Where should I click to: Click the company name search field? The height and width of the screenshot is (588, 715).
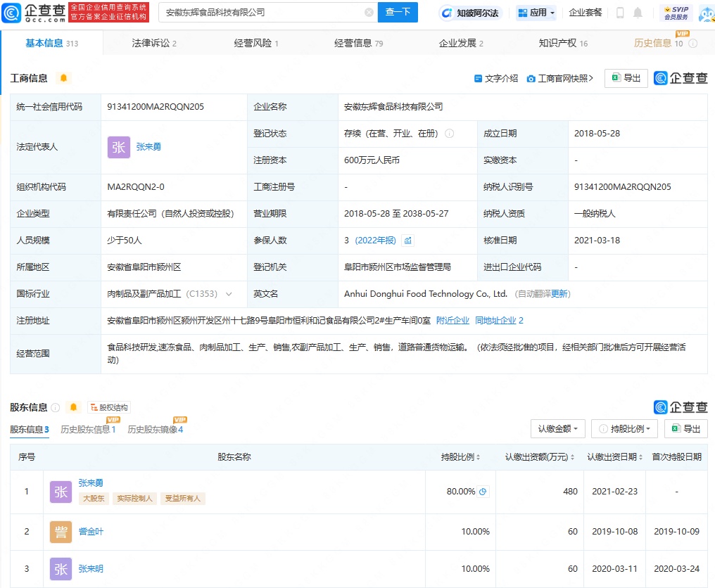(260, 13)
